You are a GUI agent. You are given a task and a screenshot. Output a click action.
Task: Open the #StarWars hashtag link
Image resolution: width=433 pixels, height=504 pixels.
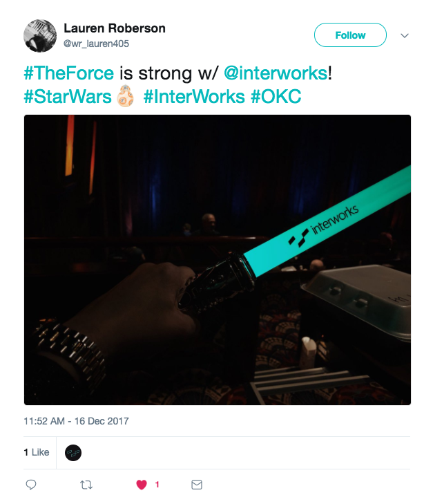point(67,96)
